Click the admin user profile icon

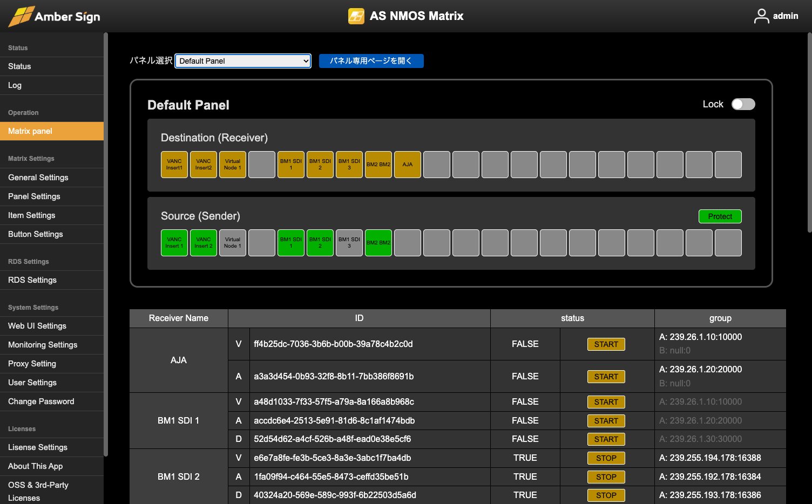pyautogui.click(x=761, y=16)
